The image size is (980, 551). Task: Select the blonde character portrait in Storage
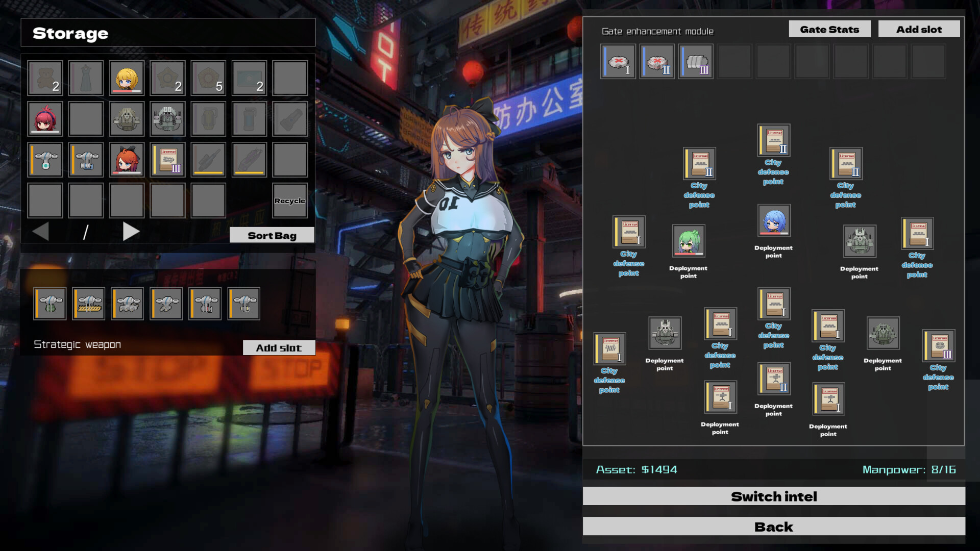tap(126, 77)
